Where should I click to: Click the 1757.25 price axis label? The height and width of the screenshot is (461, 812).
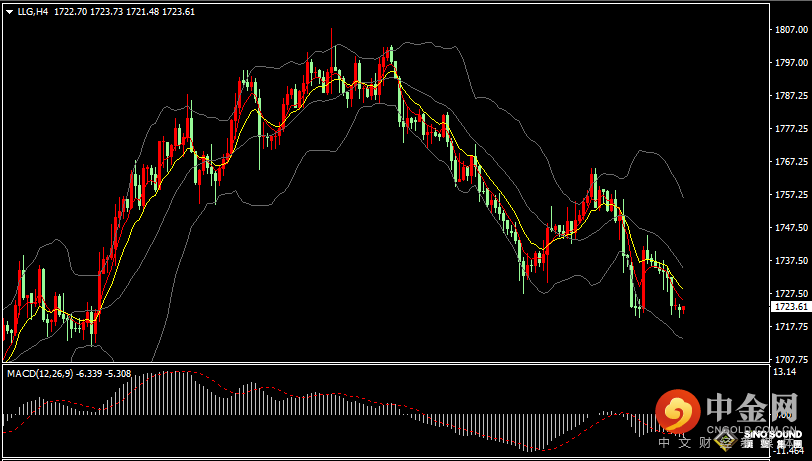coord(791,195)
